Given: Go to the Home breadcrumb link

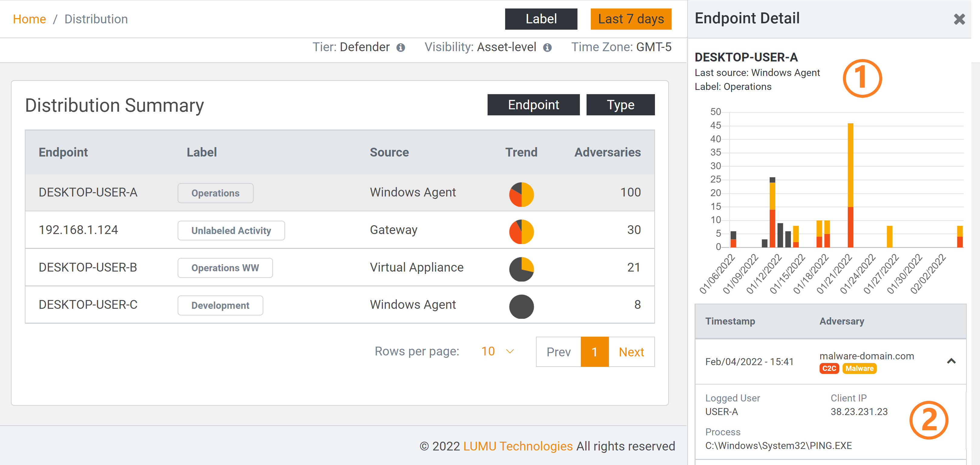Looking at the screenshot, I should 29,19.
